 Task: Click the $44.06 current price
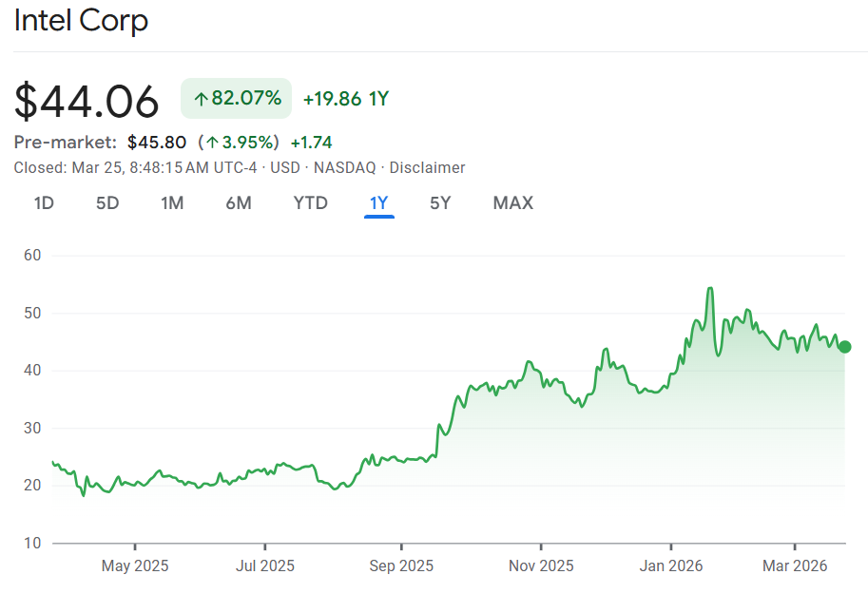click(x=87, y=101)
